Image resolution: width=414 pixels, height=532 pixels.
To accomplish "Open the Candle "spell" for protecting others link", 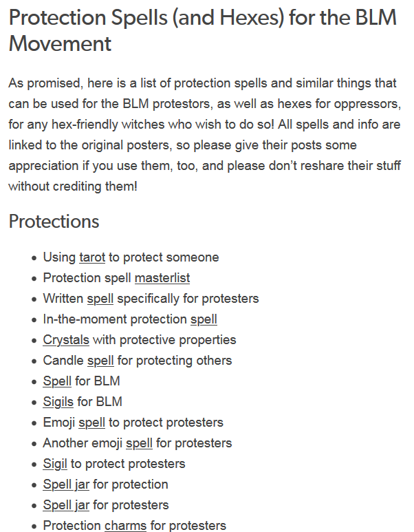I will (100, 361).
